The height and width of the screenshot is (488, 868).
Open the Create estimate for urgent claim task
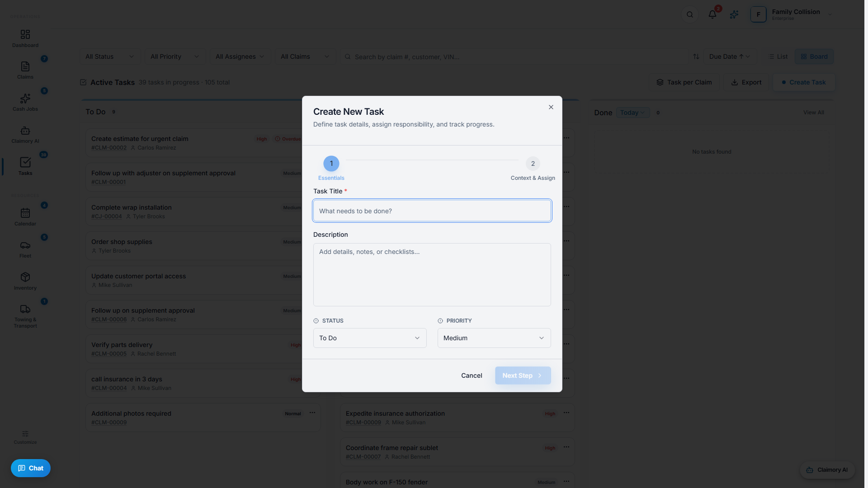pos(140,139)
